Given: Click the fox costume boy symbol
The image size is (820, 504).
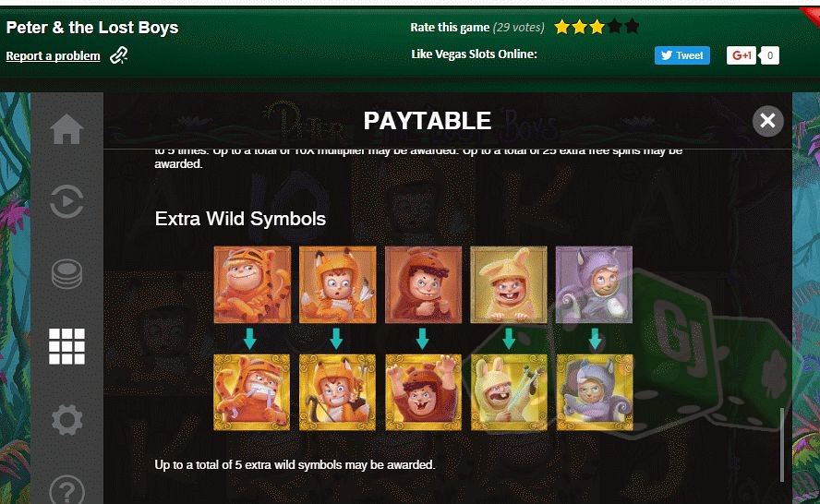Looking at the screenshot, I should coord(337,284).
